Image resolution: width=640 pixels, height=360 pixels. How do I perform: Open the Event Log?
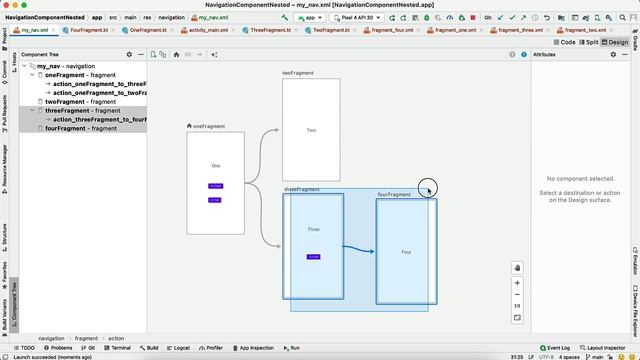(x=555, y=348)
